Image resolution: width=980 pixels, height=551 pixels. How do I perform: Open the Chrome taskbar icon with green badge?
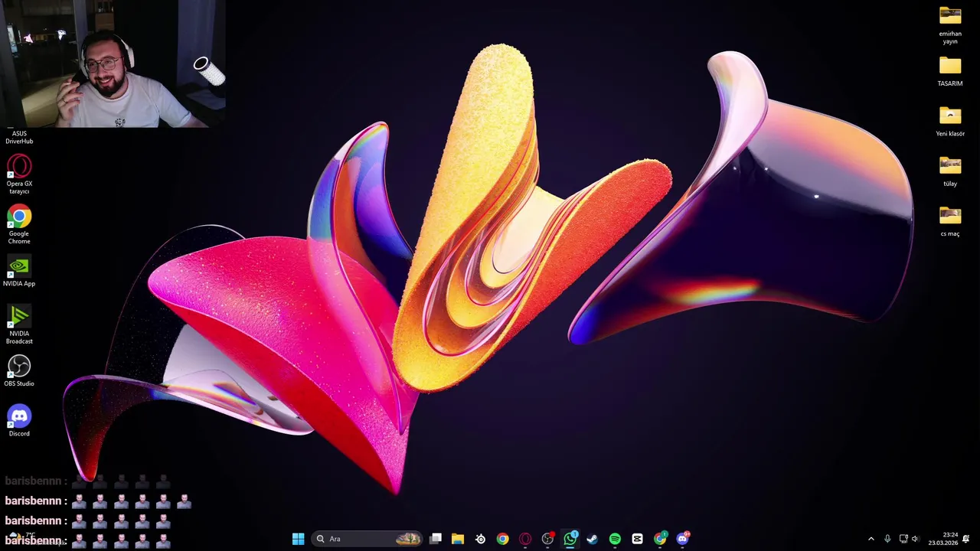pyautogui.click(x=660, y=539)
